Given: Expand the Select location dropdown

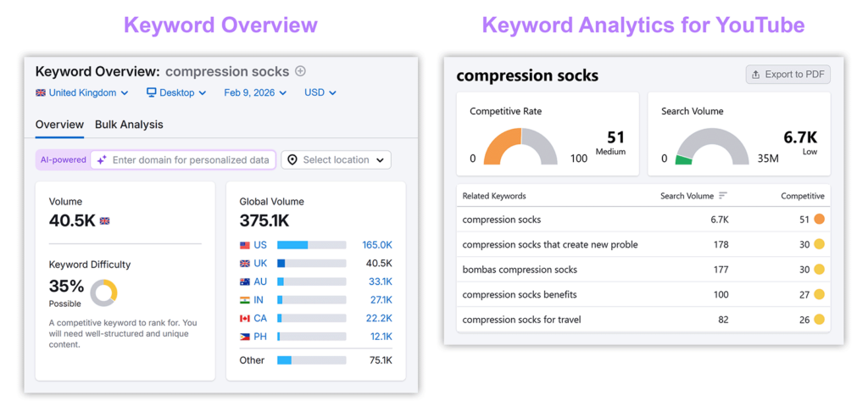Looking at the screenshot, I should (x=337, y=159).
